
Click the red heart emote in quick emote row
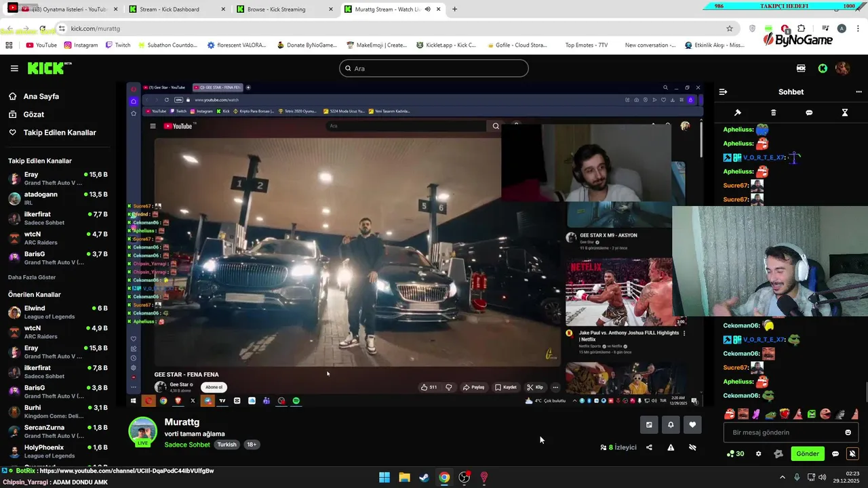pyautogui.click(x=785, y=413)
